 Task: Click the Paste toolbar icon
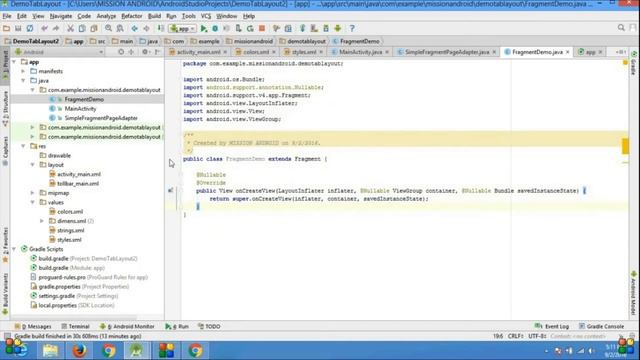pyautogui.click(x=94, y=28)
